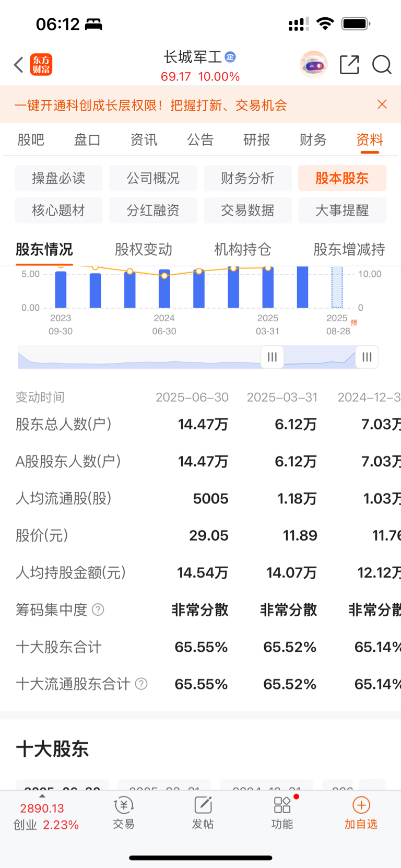Tap the verified badge next to 长城军工

click(230, 57)
